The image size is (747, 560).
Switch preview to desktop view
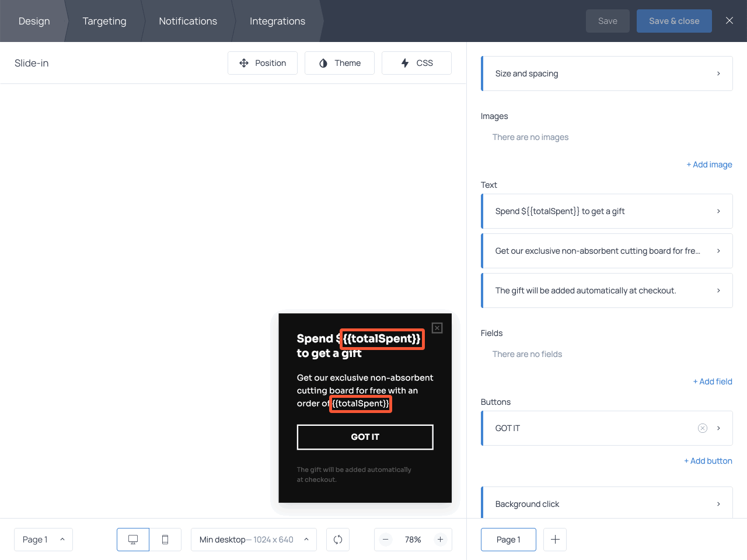pyautogui.click(x=132, y=539)
